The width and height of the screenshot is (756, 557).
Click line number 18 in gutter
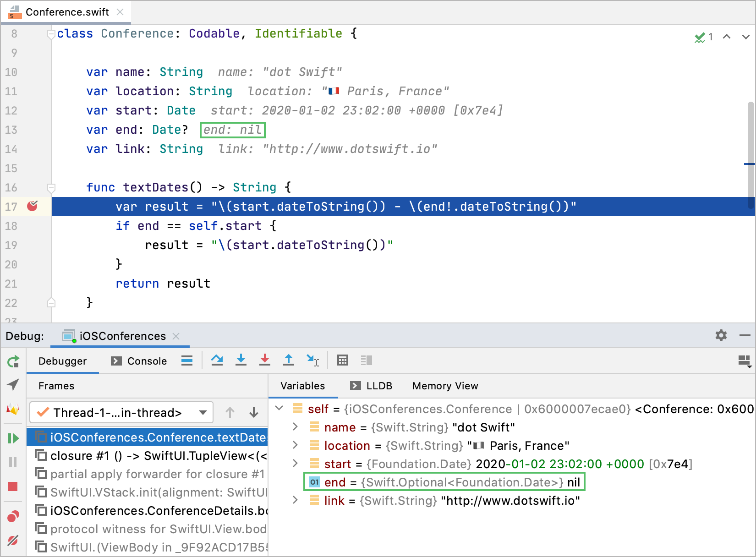coord(11,226)
